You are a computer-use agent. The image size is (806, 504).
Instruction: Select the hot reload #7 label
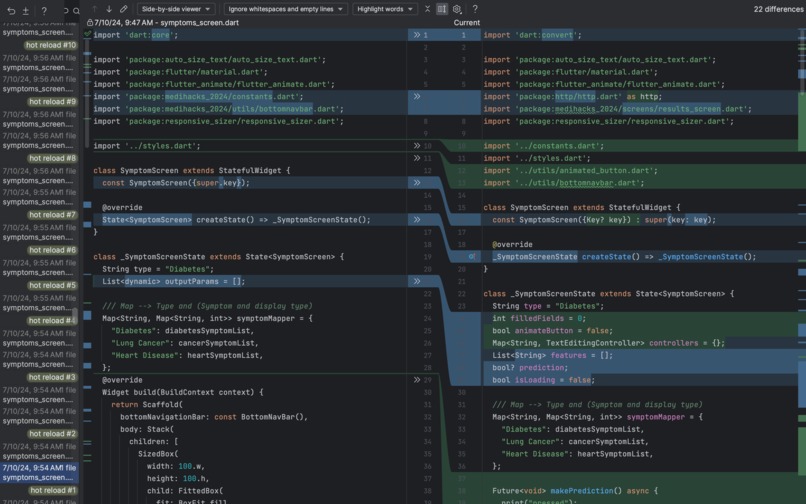(x=52, y=215)
